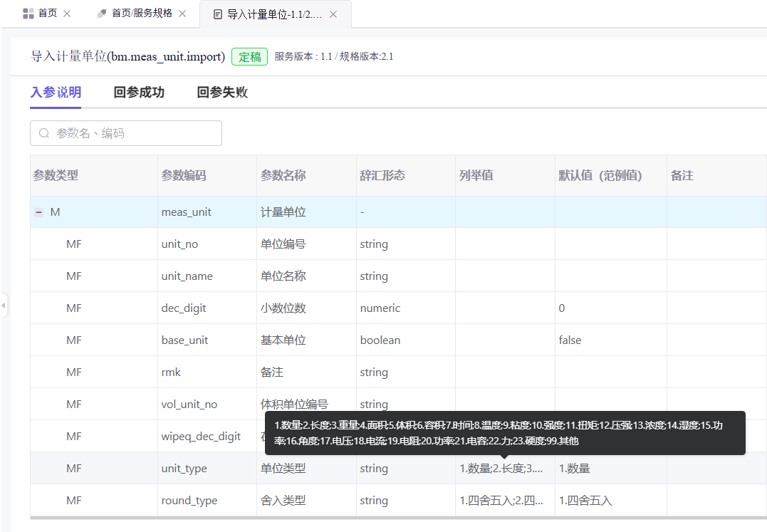Select the 入参说明 tab

(x=56, y=93)
